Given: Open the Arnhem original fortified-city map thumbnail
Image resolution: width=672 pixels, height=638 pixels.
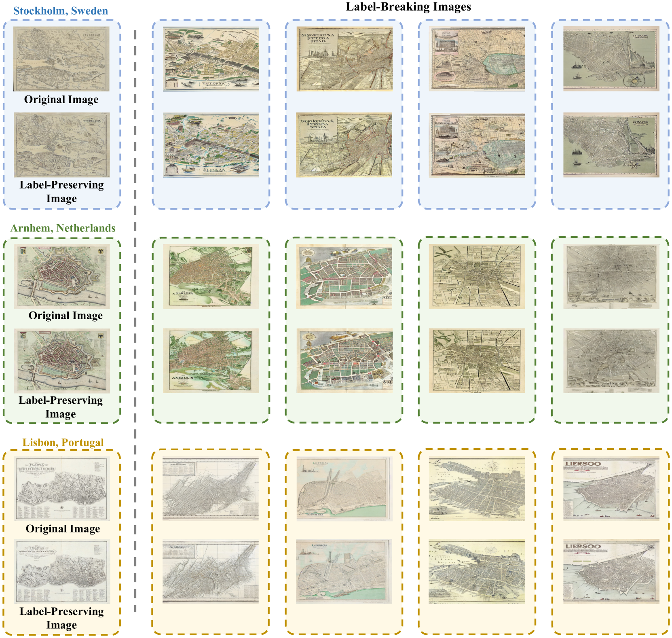Looking at the screenshot, I should (62, 276).
